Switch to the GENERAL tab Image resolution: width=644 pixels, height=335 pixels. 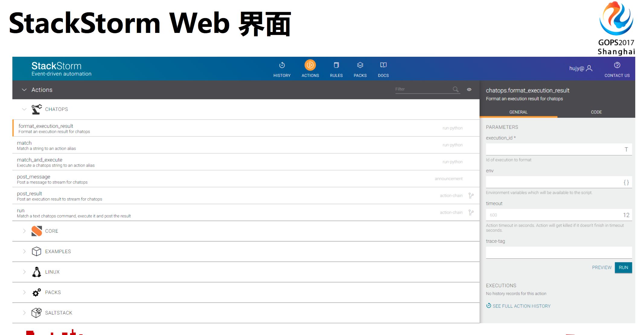(518, 112)
